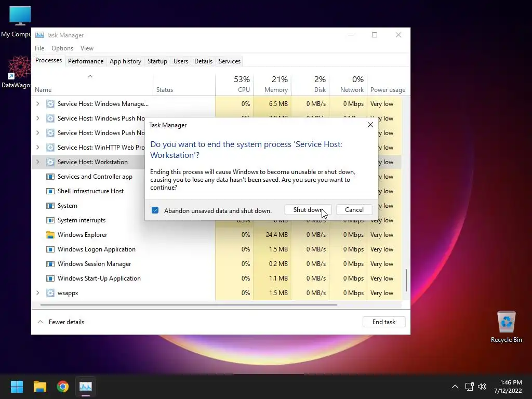This screenshot has width=532, height=399.
Task: Uncheck Abandon unsaved data and shut down
Action: (155, 210)
